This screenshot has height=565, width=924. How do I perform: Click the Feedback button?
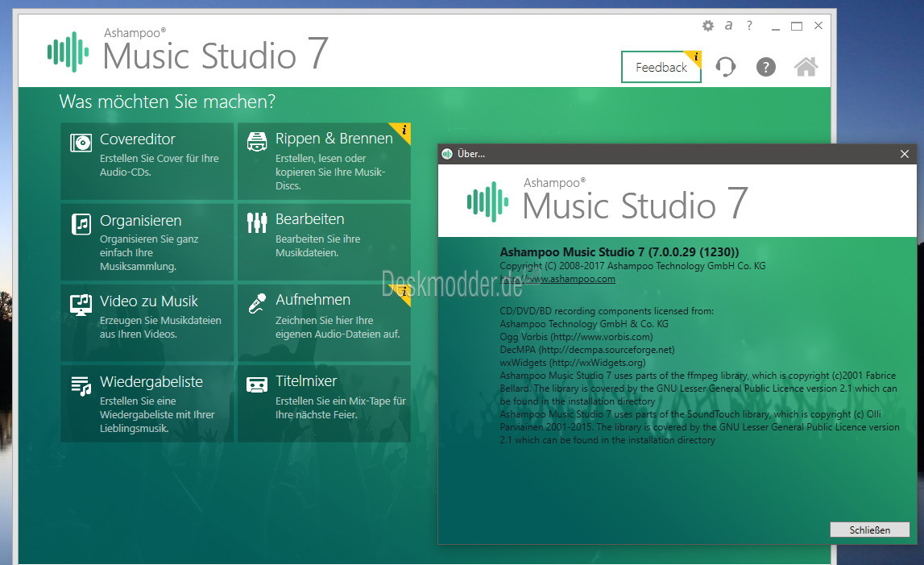click(661, 67)
